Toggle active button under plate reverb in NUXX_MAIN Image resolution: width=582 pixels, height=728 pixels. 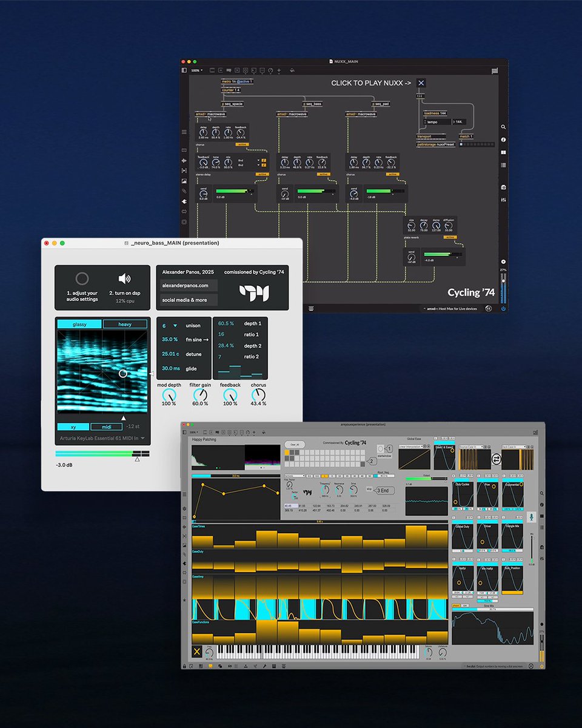450,237
